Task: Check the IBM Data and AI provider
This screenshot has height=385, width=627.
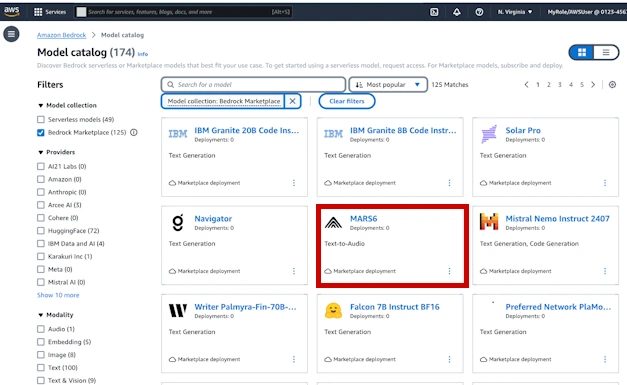Action: [41, 243]
